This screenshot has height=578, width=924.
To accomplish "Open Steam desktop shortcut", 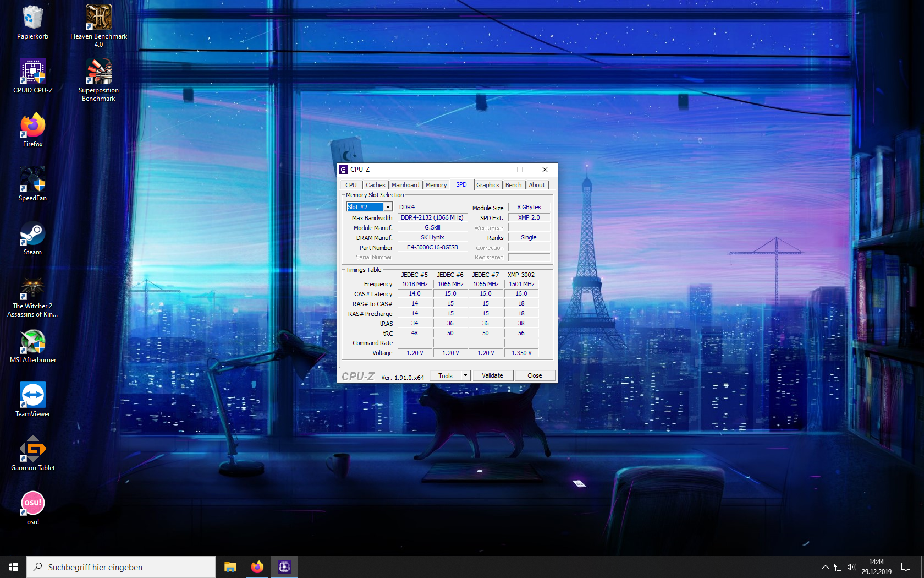I will coord(32,238).
